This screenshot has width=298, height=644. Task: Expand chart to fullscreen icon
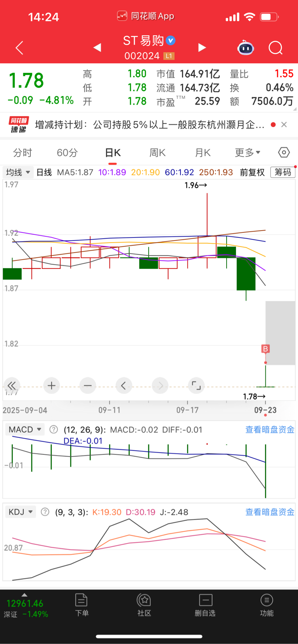pyautogui.click(x=196, y=386)
